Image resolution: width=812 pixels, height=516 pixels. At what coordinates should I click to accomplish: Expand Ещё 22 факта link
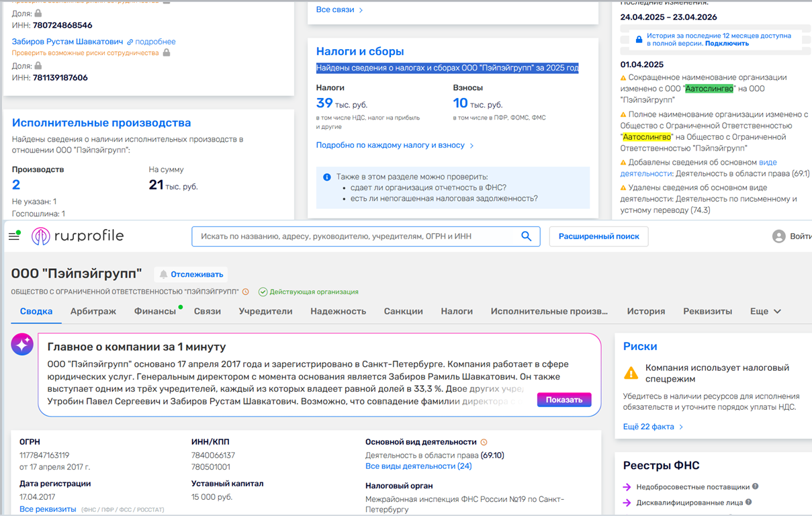tap(653, 427)
